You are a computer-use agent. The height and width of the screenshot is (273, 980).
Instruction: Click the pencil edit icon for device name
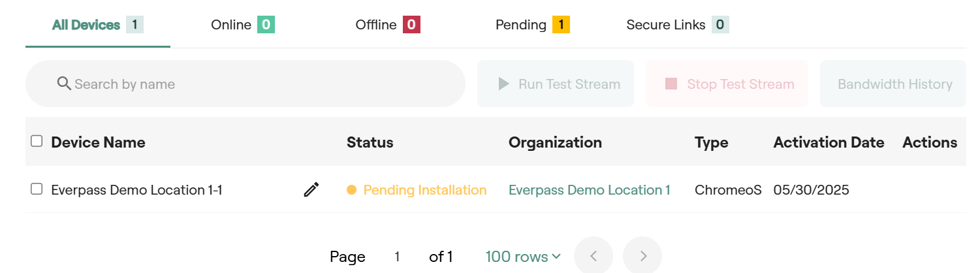coord(311,190)
